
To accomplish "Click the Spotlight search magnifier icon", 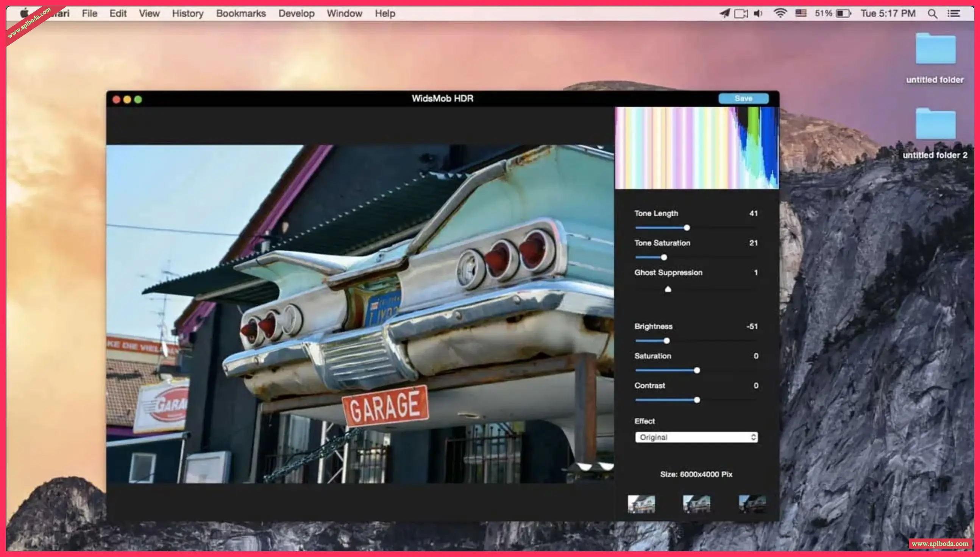I will (x=933, y=14).
